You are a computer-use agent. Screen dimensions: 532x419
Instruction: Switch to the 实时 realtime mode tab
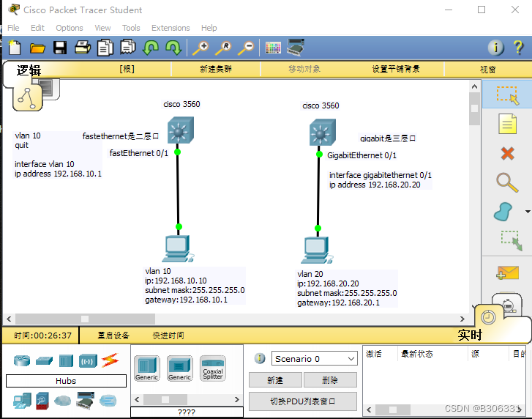(470, 335)
